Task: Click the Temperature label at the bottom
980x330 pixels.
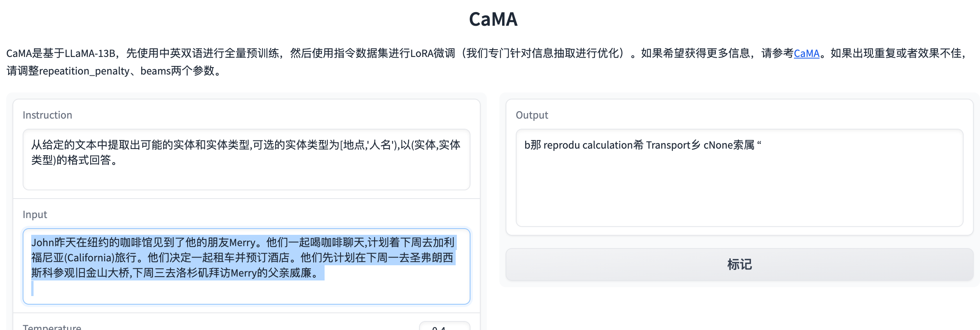Action: click(52, 327)
